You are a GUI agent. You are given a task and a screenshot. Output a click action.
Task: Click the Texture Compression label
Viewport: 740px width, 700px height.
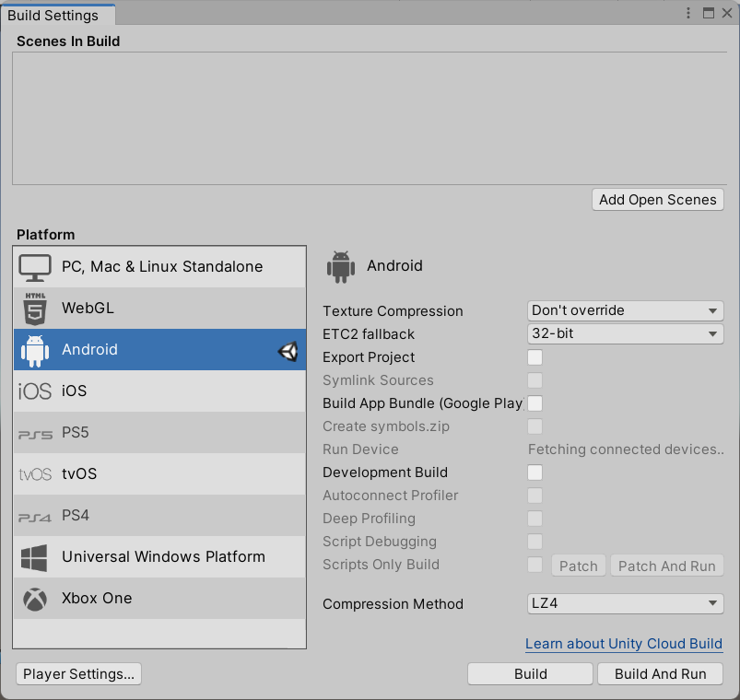(x=393, y=311)
